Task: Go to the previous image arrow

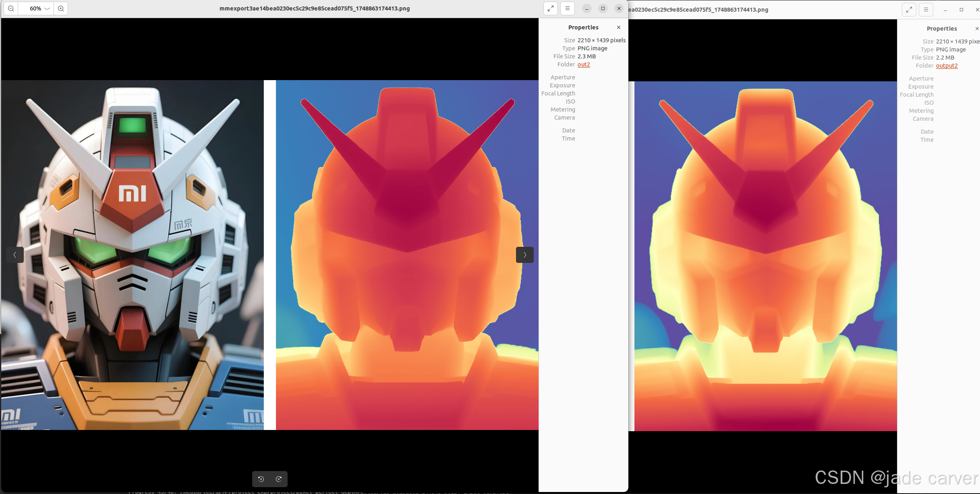Action: [15, 255]
